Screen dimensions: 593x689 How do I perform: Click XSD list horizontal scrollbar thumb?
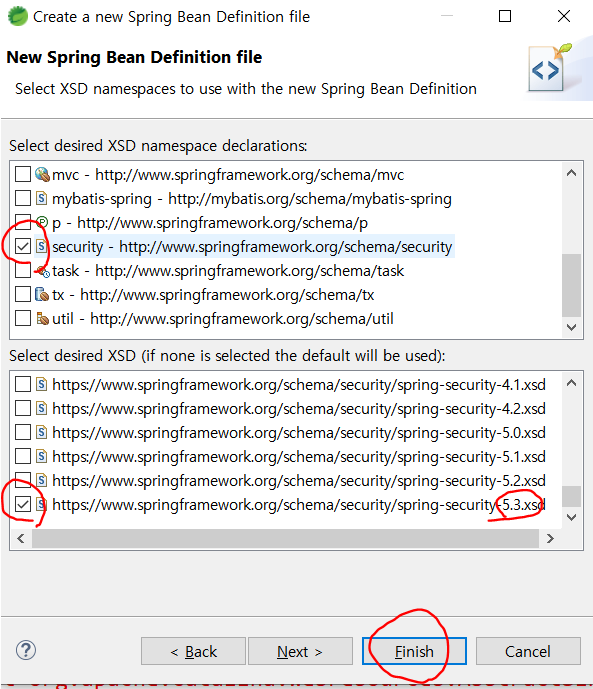tap(286, 538)
